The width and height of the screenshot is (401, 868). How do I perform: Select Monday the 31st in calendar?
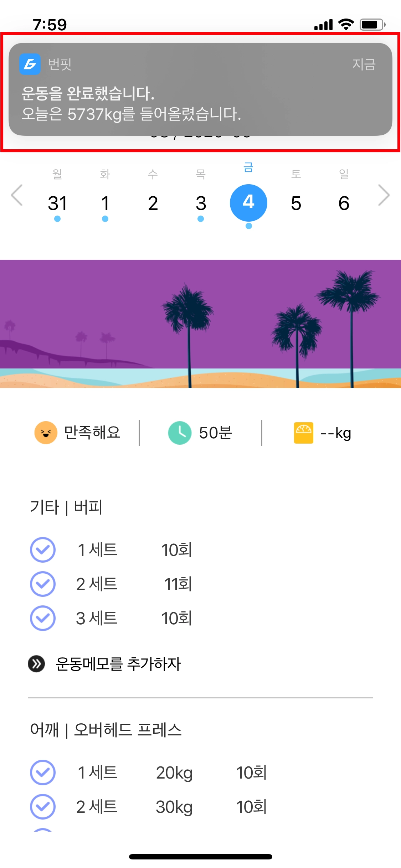point(57,203)
